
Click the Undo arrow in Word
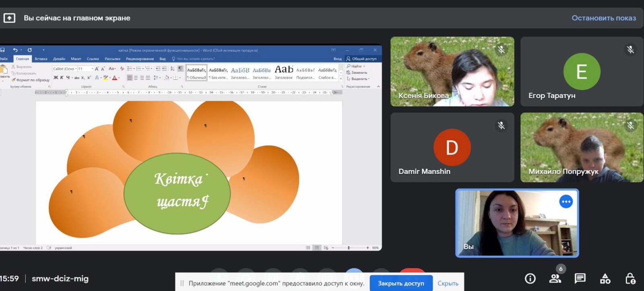pyautogui.click(x=15, y=50)
